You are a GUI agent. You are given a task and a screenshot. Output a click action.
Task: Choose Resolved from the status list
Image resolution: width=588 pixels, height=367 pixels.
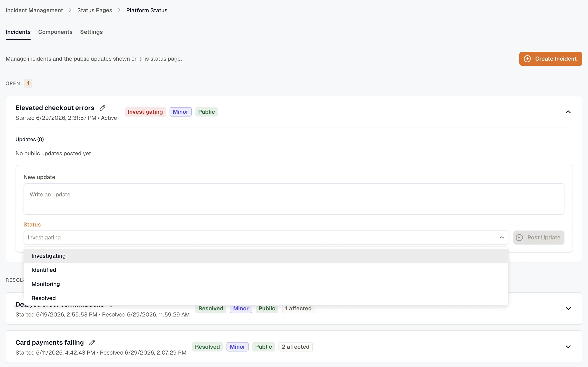click(x=266, y=298)
